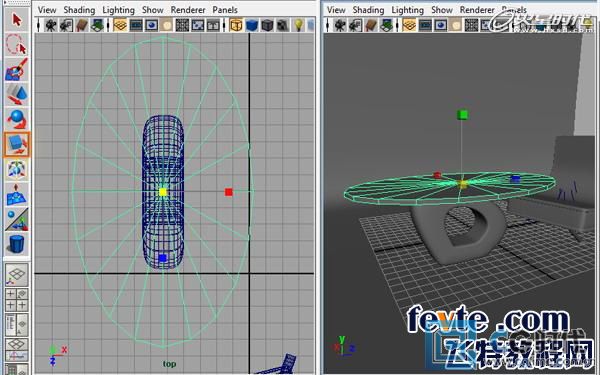Select the Universal Manipulator tool
This screenshot has height=375, width=600.
17,170
